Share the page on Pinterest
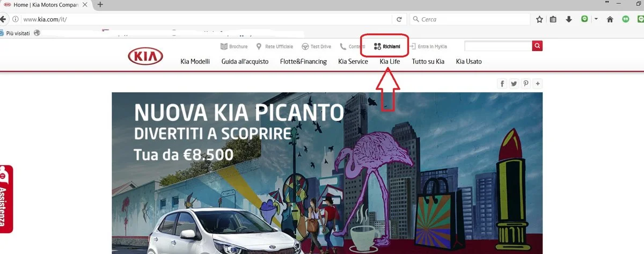Image resolution: width=644 pixels, height=254 pixels. point(526,83)
